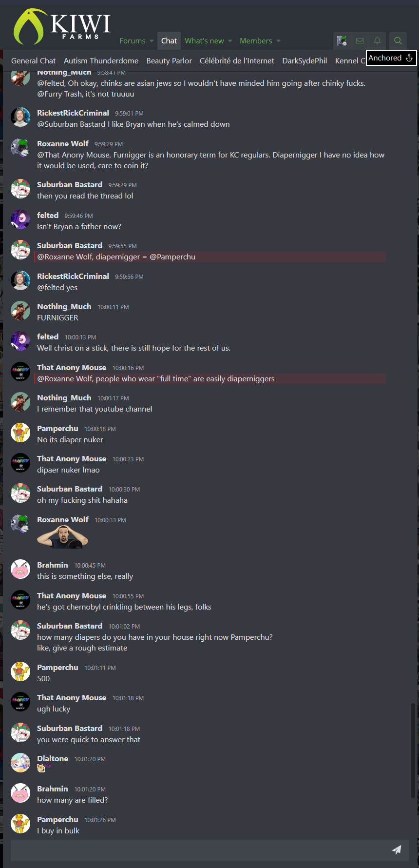Screen dimensions: 419x868
Task: Expand the What's new dropdown arrow
Action: (230, 41)
